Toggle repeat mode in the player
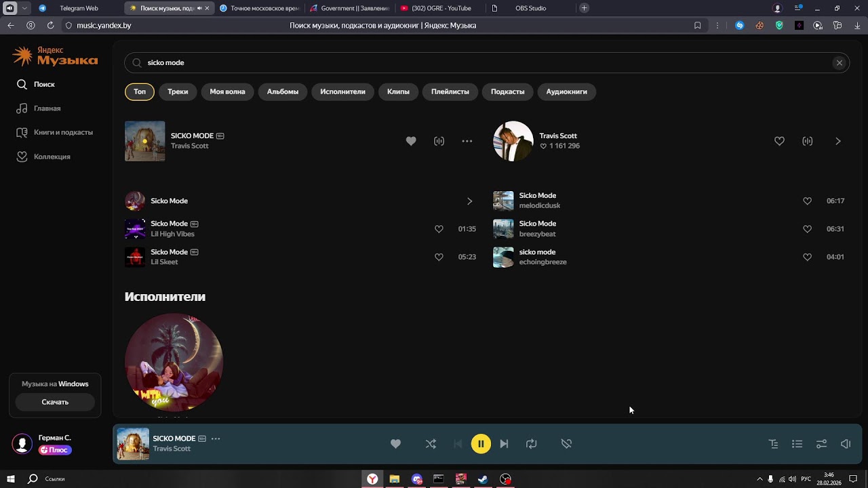The width and height of the screenshot is (868, 488). (532, 444)
